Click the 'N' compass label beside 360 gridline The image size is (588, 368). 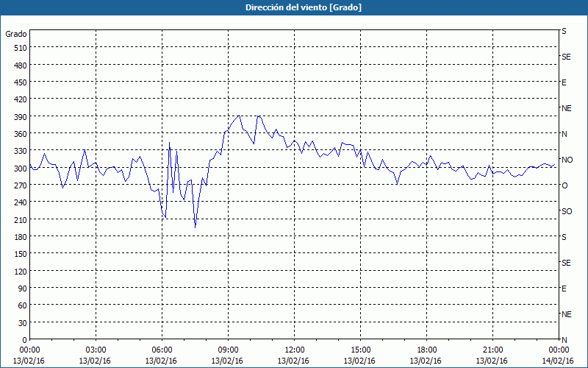[564, 134]
